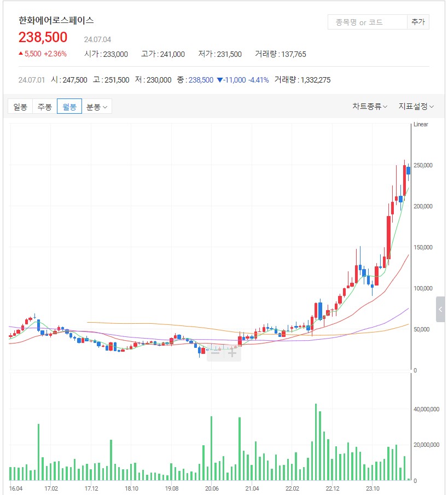
Task: Click the 한화에어로스페이스 stock name title
Action: click(x=56, y=21)
